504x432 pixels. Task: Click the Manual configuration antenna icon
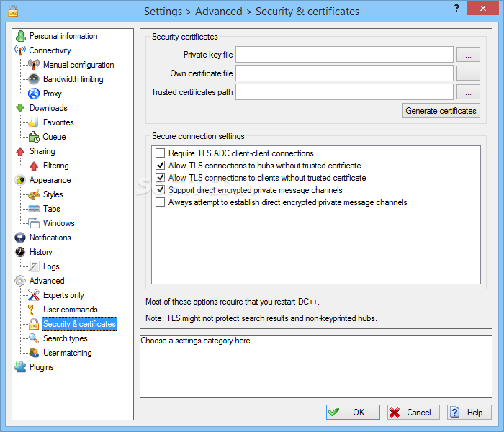coord(34,65)
